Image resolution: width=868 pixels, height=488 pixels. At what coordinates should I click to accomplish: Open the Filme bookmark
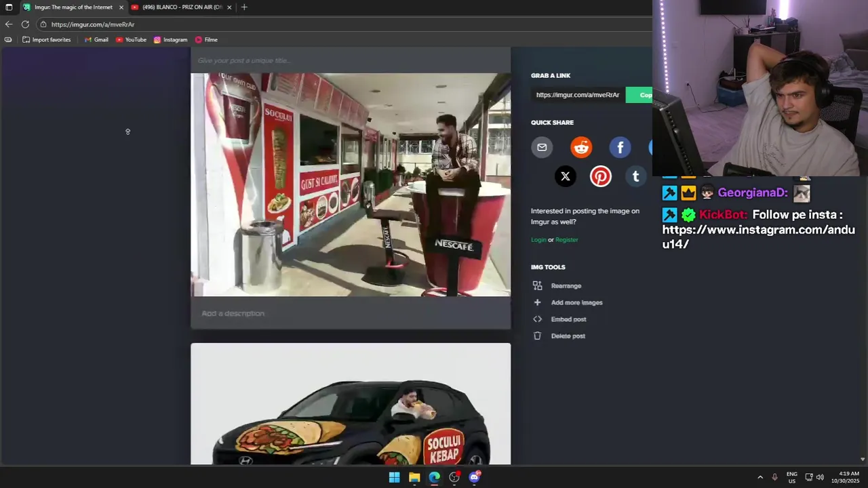[206, 39]
